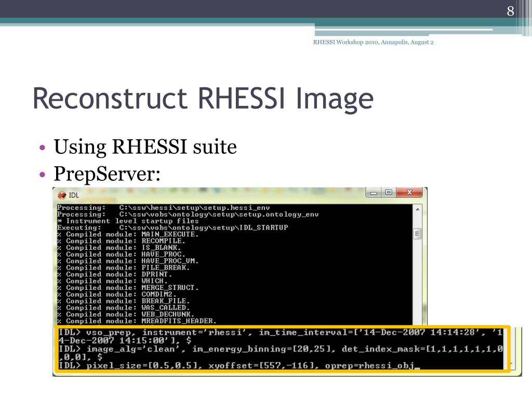Click the line 'Compiled module: FILE_BREAK.'

[x=123, y=268]
